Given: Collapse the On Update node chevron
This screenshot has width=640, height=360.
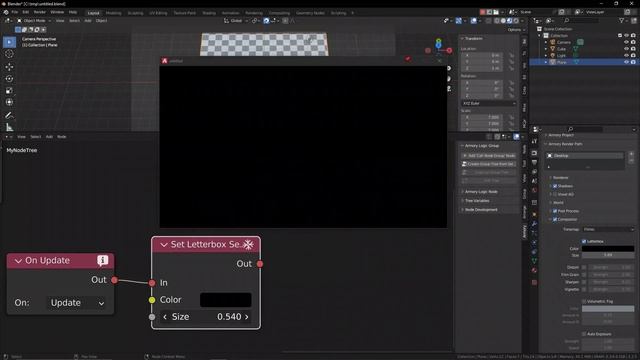Looking at the screenshot, I should (x=18, y=261).
